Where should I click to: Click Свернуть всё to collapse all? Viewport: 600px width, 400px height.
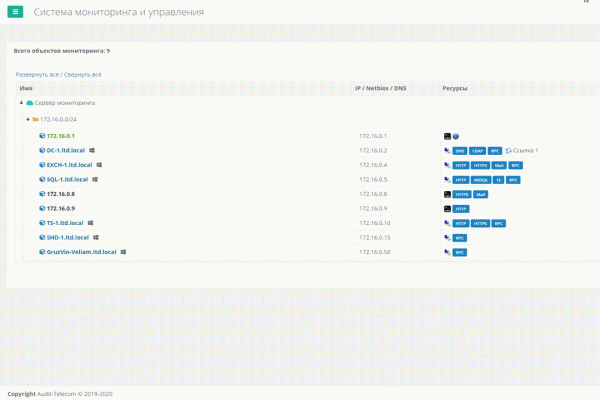83,74
